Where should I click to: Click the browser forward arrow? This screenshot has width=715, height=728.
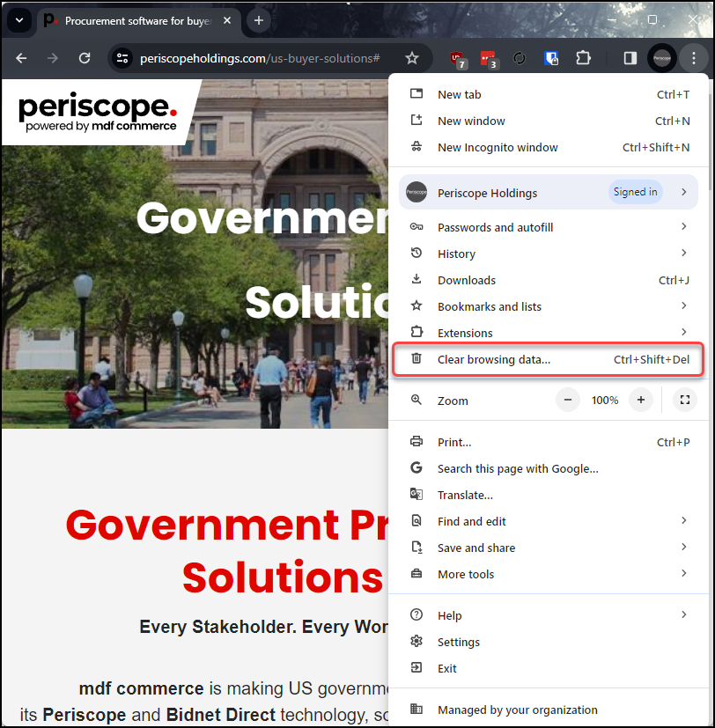[53, 58]
